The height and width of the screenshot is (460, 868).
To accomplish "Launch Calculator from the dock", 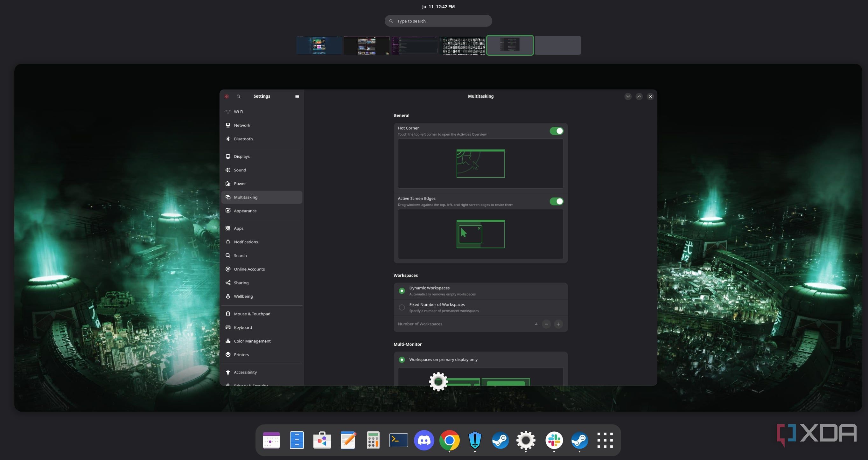I will [373, 440].
